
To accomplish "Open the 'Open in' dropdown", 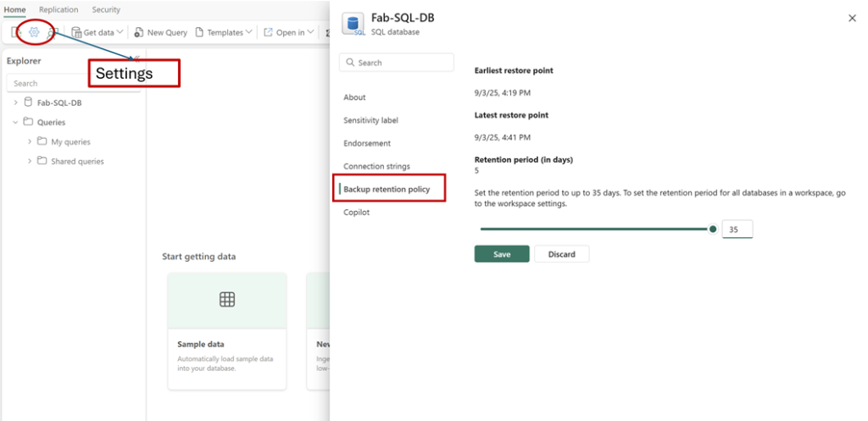I will (x=288, y=32).
